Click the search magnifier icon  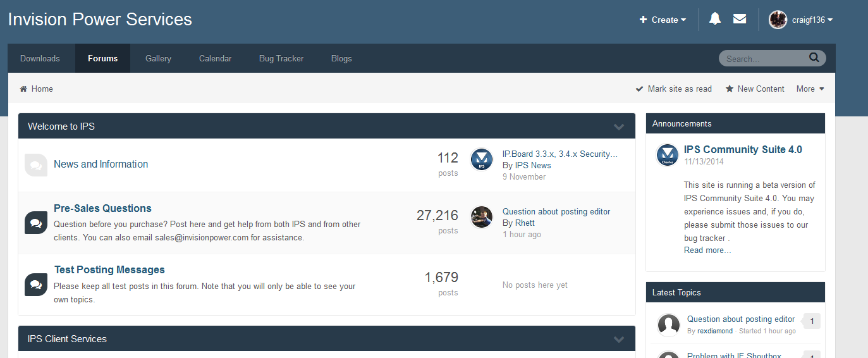point(814,58)
